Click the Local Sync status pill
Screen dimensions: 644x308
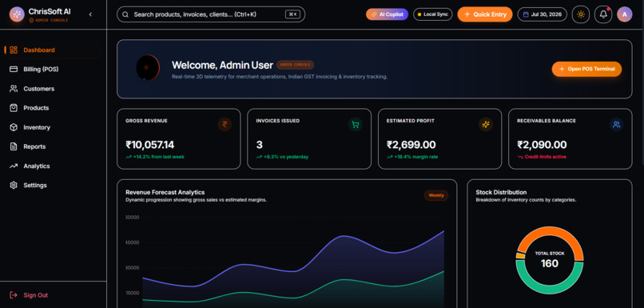432,14
